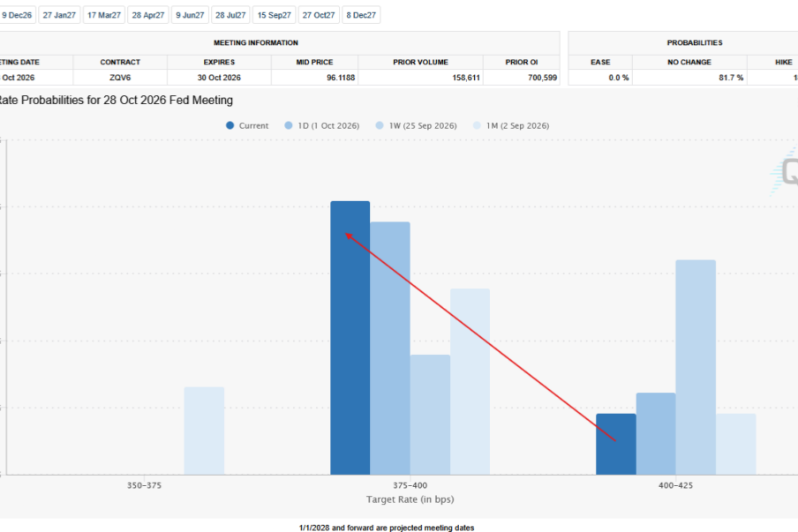798x532 pixels.
Task: Toggle the Current series in chart legend
Action: (x=247, y=125)
